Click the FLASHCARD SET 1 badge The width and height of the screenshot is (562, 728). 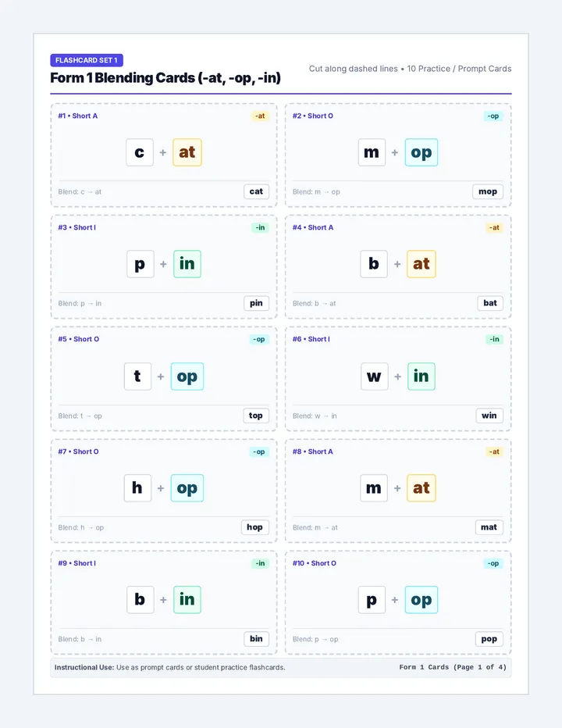pos(87,60)
